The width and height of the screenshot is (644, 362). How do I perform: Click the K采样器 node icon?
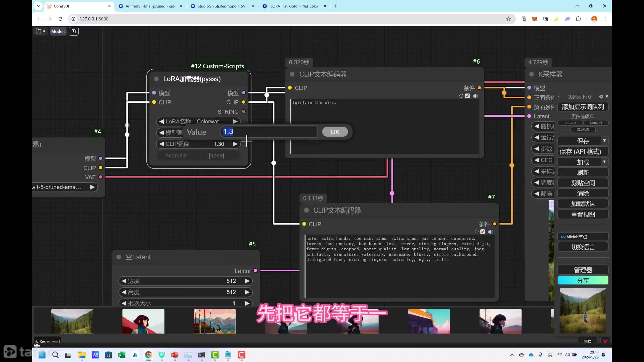(x=531, y=74)
